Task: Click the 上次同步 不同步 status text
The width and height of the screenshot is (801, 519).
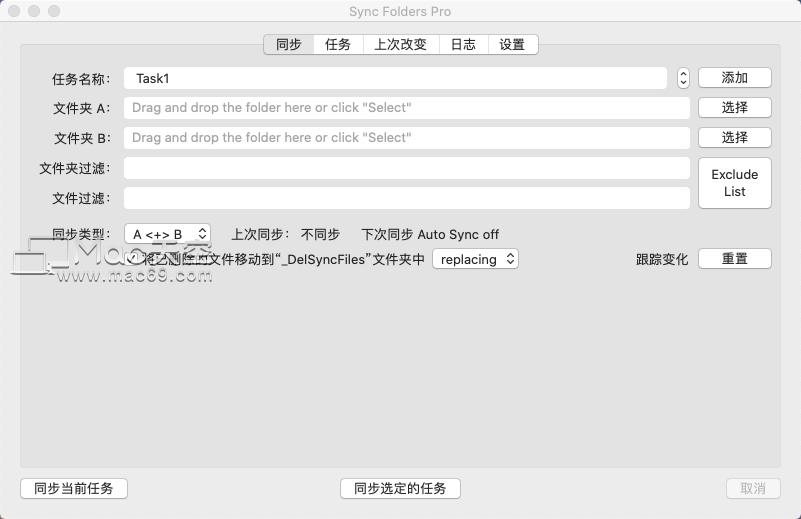Action: (286, 234)
